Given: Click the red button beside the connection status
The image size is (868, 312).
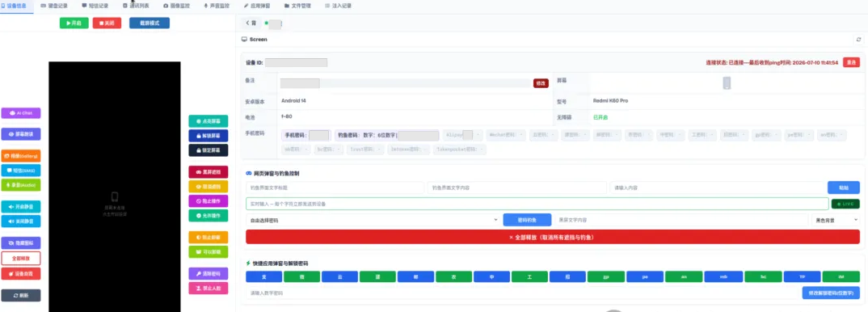Looking at the screenshot, I should tap(851, 62).
